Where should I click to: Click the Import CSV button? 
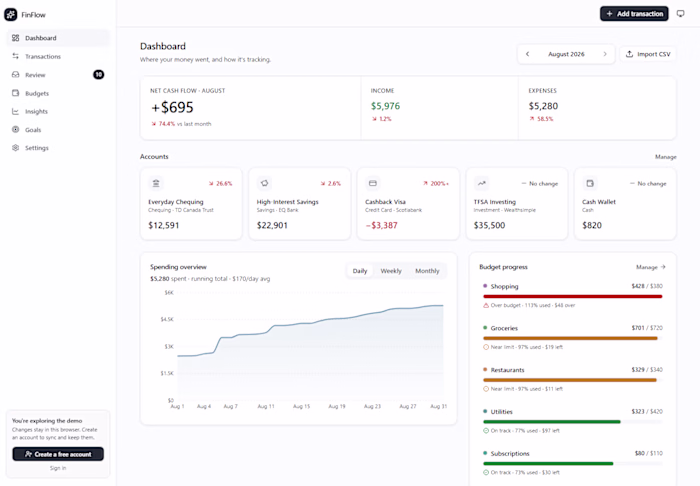648,54
